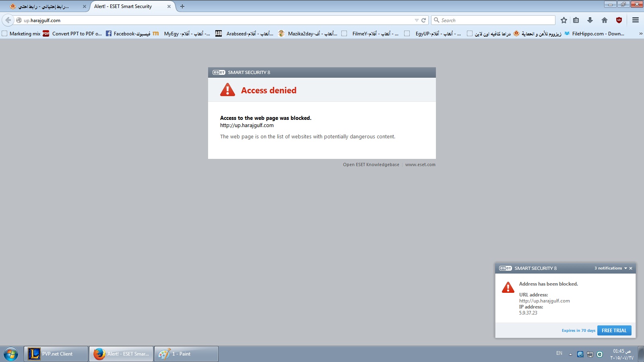Expand the 3 notifications dropdown
This screenshot has height=362, width=644.
611,268
